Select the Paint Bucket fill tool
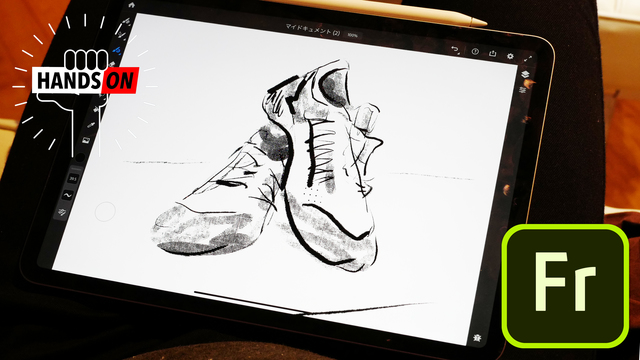 click(96, 109)
